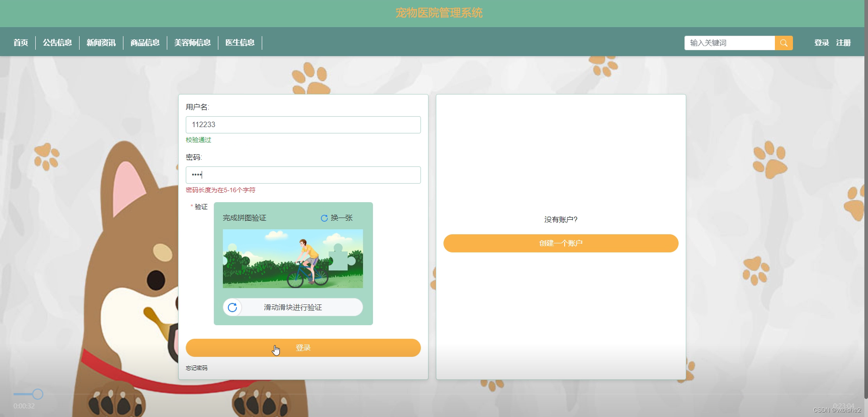Click the 校验通过 validation message
The height and width of the screenshot is (417, 868).
click(x=198, y=140)
